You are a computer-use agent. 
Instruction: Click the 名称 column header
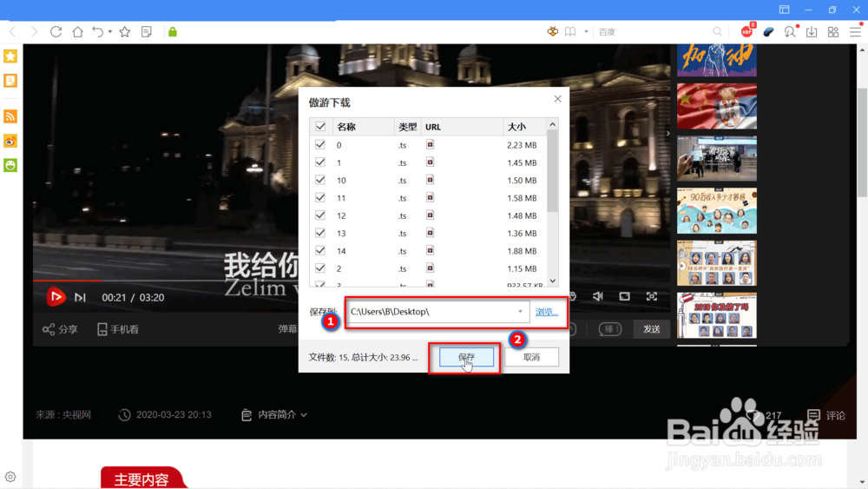[363, 127]
